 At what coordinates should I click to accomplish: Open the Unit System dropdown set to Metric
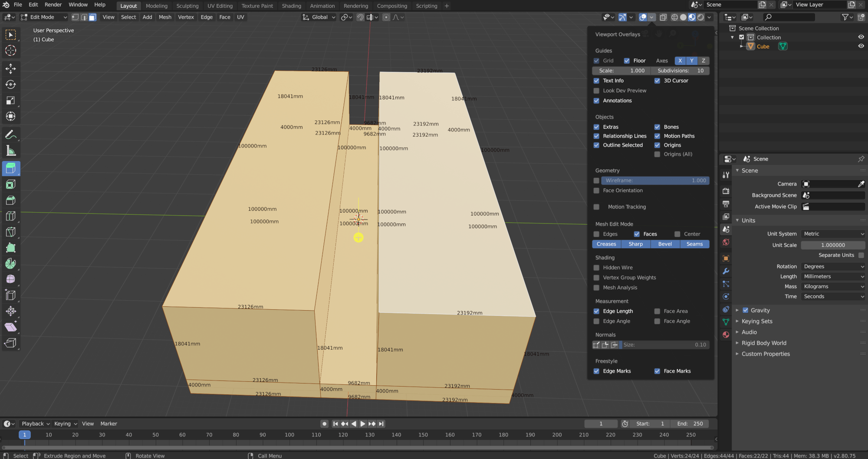pos(832,233)
